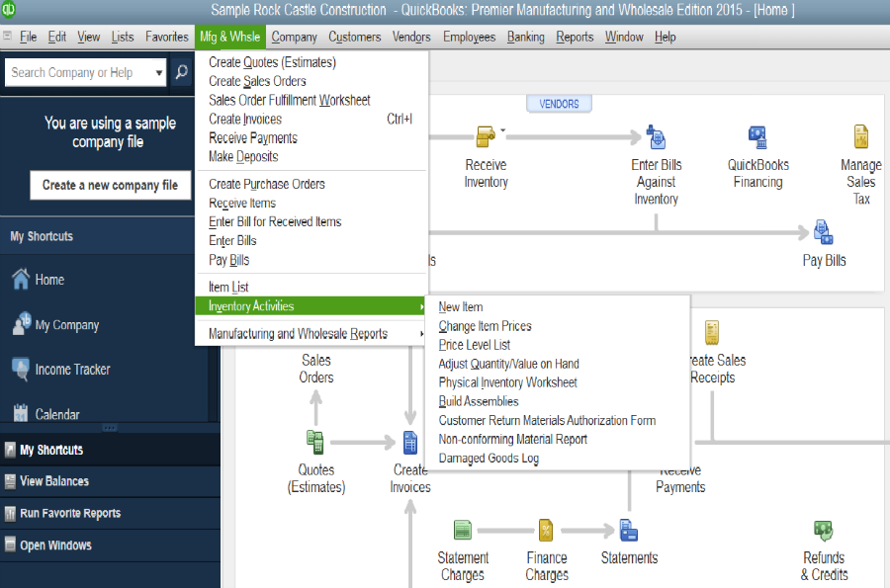The width and height of the screenshot is (890, 588).
Task: Expand Manufacturing and Wholesale Reports submenu
Action: [x=310, y=333]
